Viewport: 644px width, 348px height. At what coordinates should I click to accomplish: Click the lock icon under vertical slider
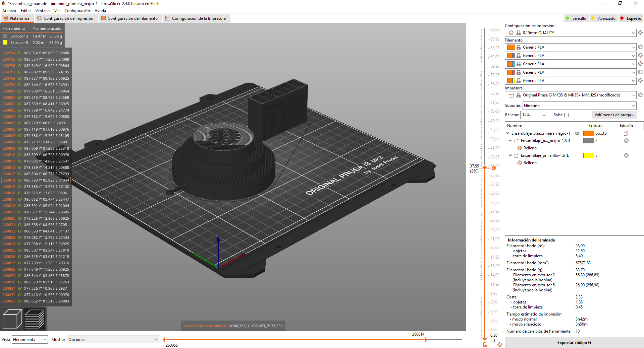point(485,344)
